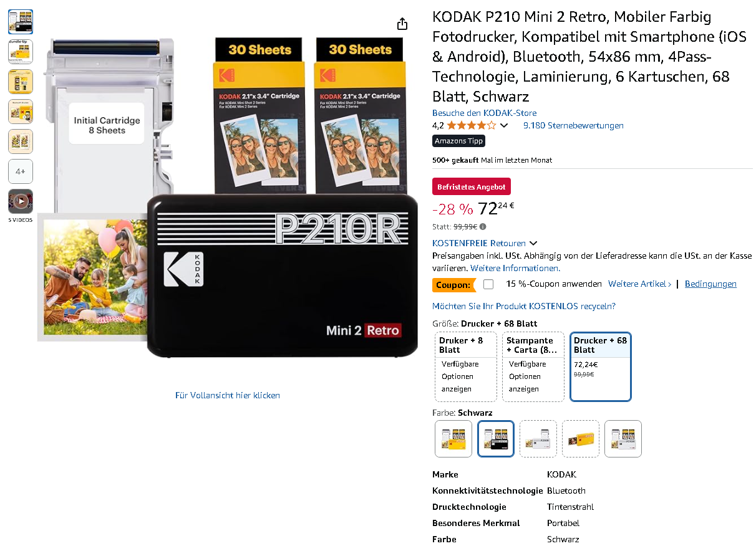
Task: Click the Bedingungen coupon terms link
Action: click(710, 284)
